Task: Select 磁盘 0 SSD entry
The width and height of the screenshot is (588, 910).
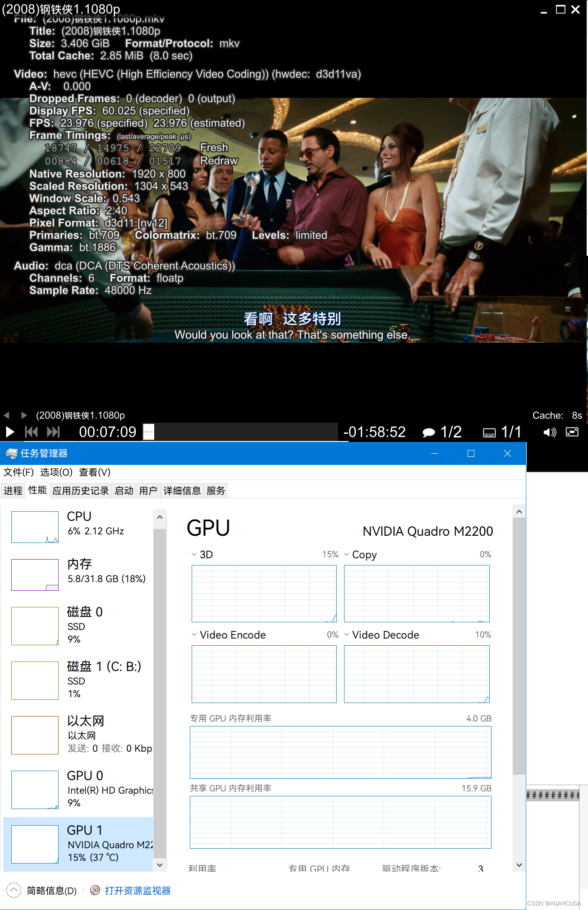Action: pos(78,626)
